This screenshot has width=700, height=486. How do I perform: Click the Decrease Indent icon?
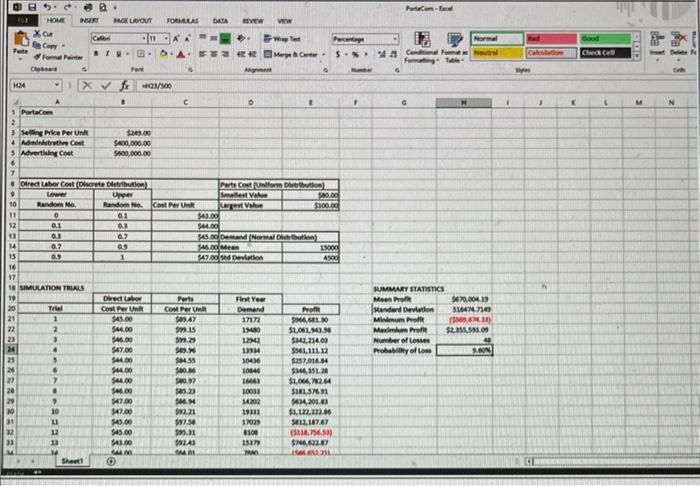[x=241, y=54]
